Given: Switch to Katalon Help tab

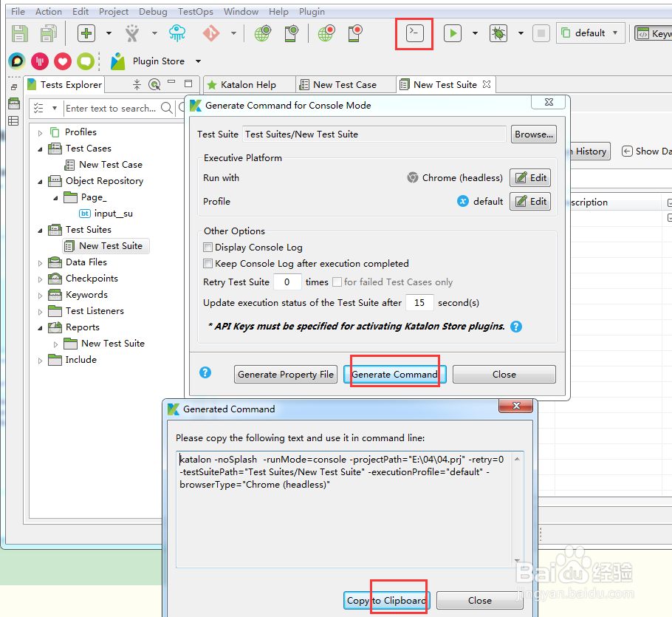Looking at the screenshot, I should [x=249, y=85].
